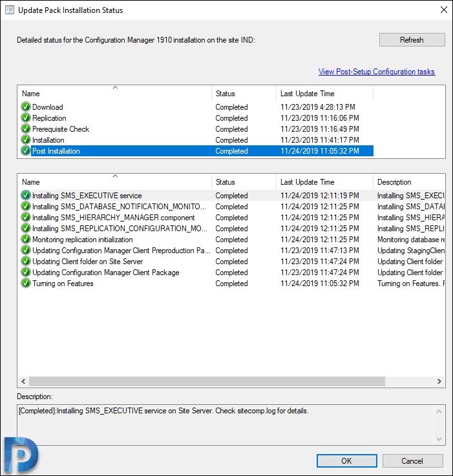Sort lower list by Description column header
Screen dimensions: 453x476
point(409,182)
